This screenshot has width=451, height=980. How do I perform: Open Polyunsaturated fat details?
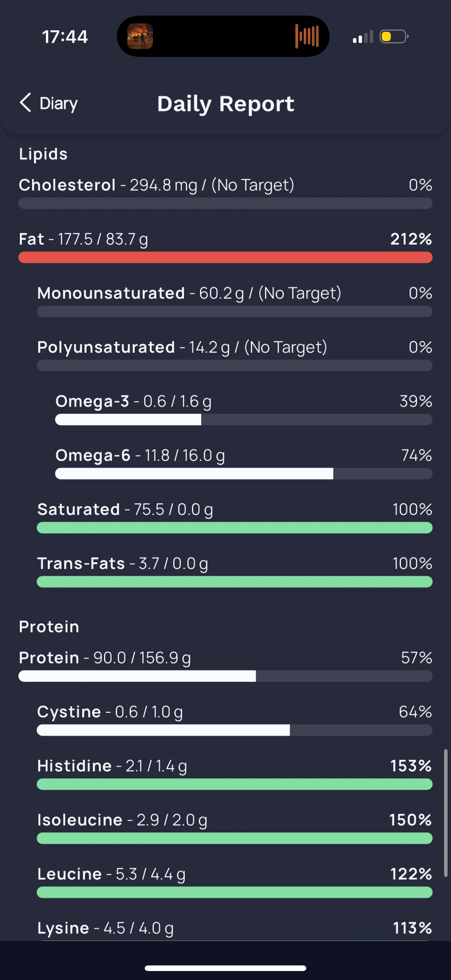[234, 355]
